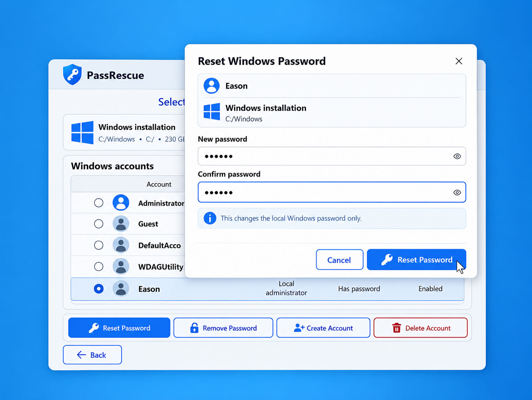Focus the Confirm password field
This screenshot has width=532, height=400.
(x=332, y=192)
